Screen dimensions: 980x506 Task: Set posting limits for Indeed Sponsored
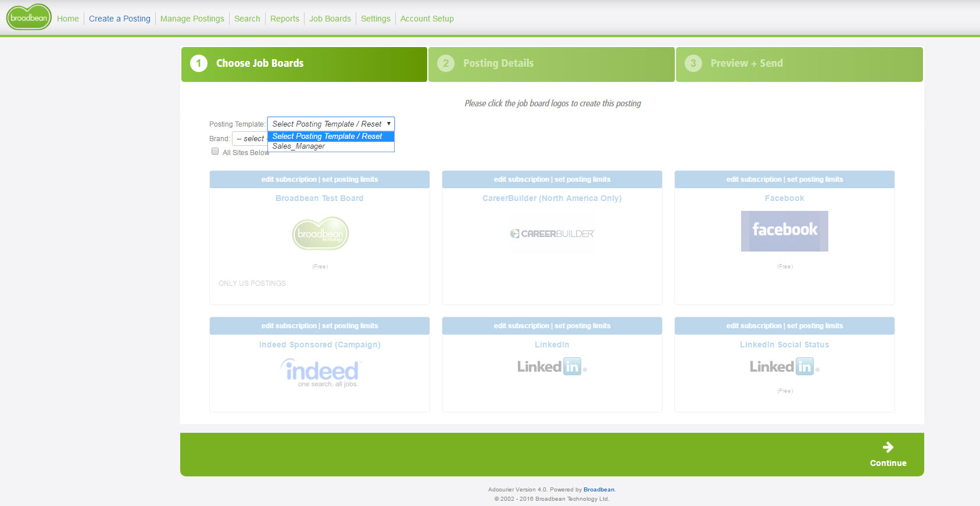point(350,326)
